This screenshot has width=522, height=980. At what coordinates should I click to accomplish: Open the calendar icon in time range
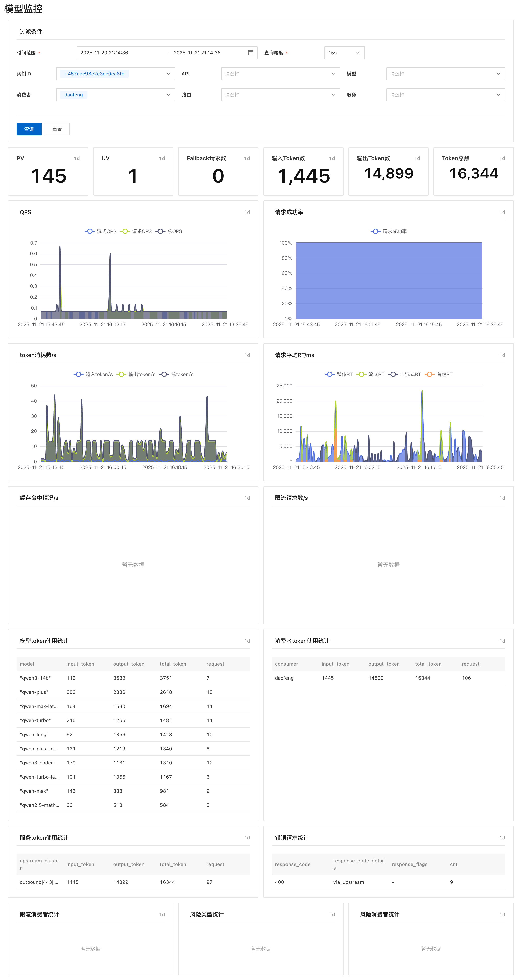pyautogui.click(x=251, y=53)
